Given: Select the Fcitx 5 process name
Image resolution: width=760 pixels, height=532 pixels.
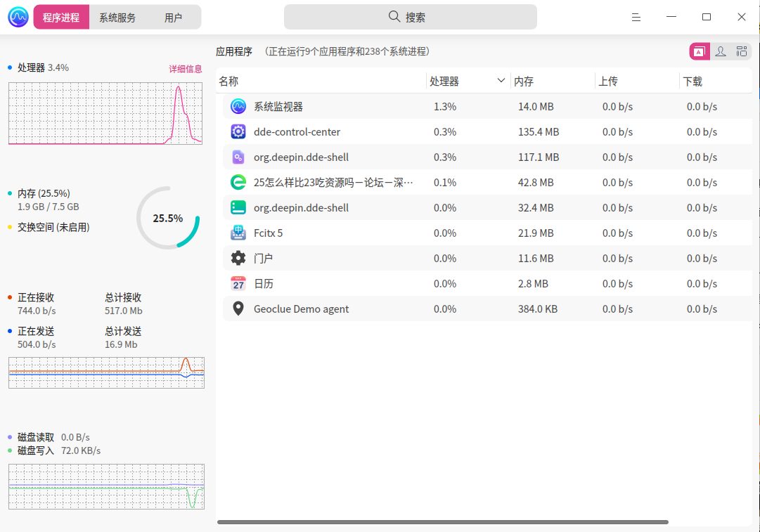Looking at the screenshot, I should (268, 233).
